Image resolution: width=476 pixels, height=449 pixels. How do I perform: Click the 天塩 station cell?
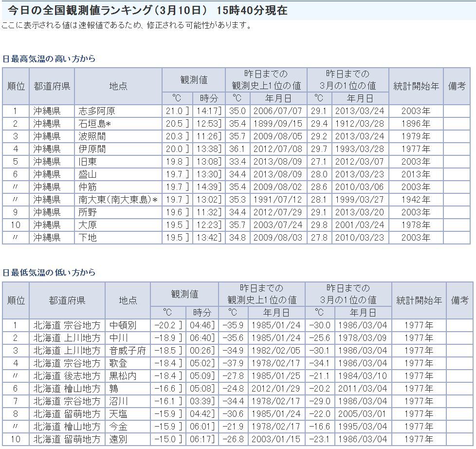118,414
